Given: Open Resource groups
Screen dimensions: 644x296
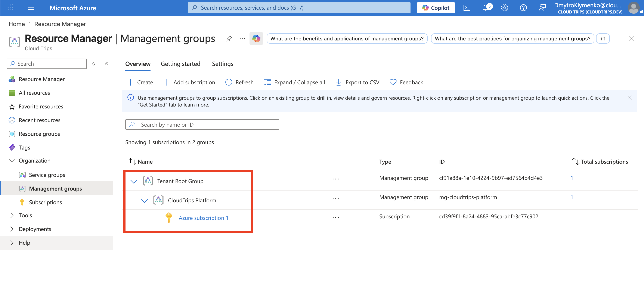Looking at the screenshot, I should tap(39, 134).
